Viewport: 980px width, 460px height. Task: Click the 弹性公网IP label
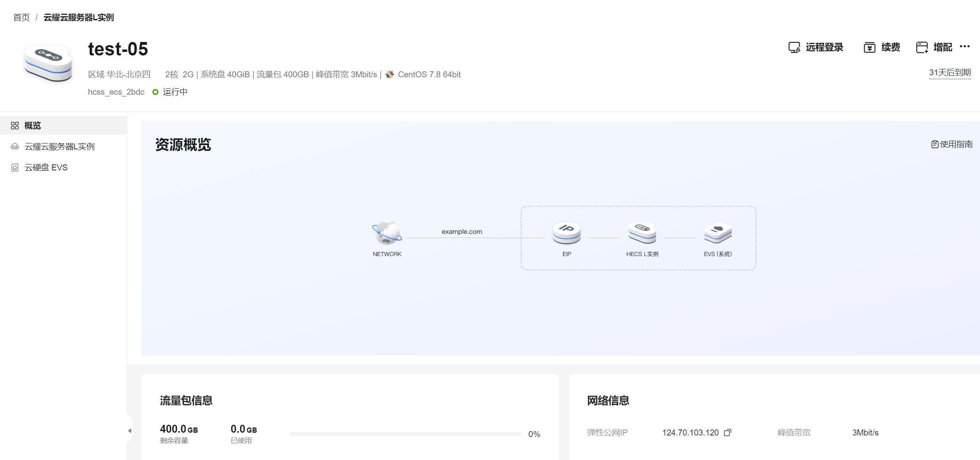point(607,433)
